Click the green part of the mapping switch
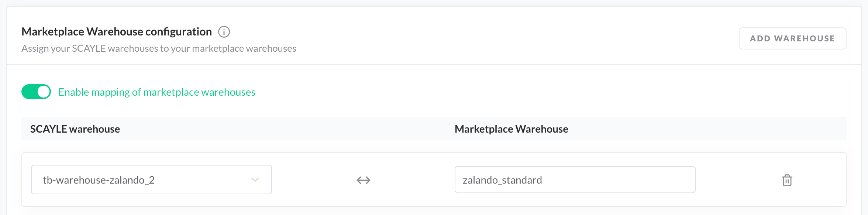This screenshot has width=868, height=215. point(29,92)
